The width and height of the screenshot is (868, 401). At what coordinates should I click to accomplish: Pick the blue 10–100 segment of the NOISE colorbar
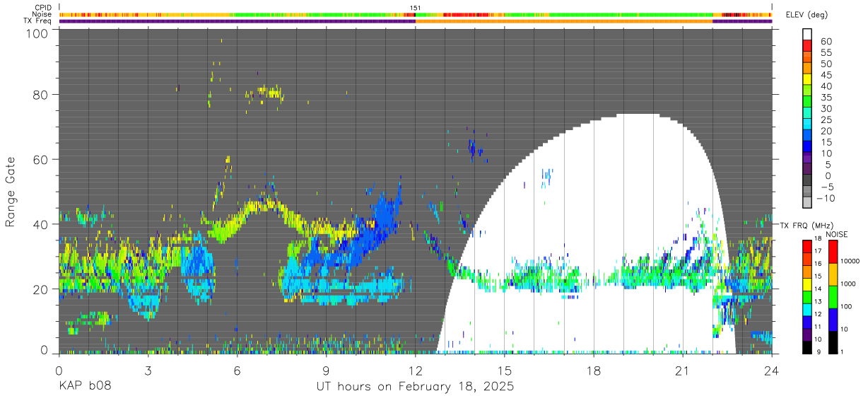point(833,318)
